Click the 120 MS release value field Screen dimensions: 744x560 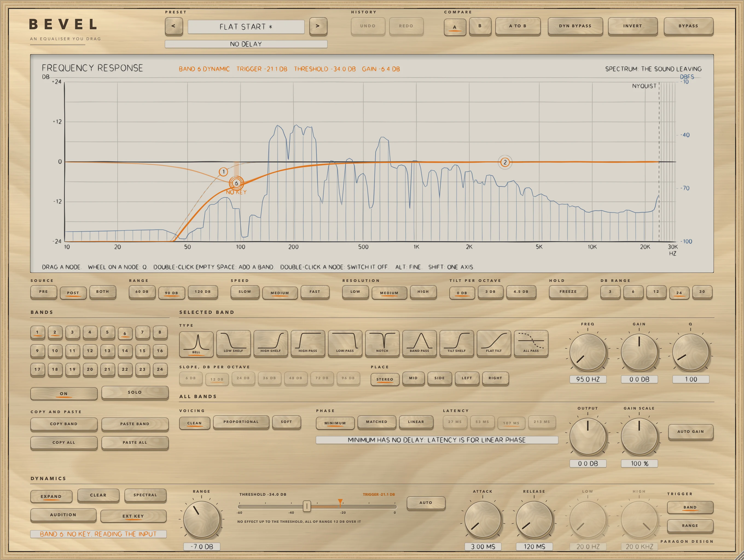coord(534,547)
